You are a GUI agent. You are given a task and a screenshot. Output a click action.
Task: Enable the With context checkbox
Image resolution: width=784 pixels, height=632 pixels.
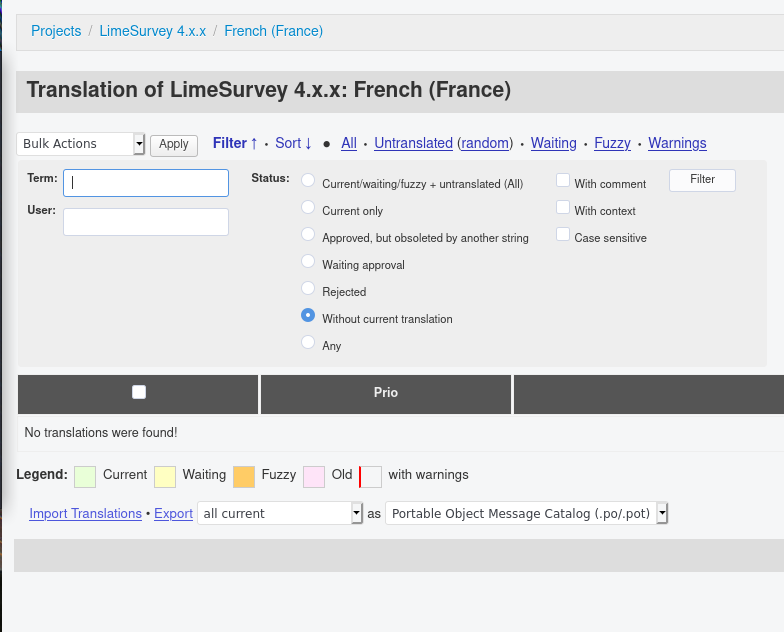pos(563,208)
